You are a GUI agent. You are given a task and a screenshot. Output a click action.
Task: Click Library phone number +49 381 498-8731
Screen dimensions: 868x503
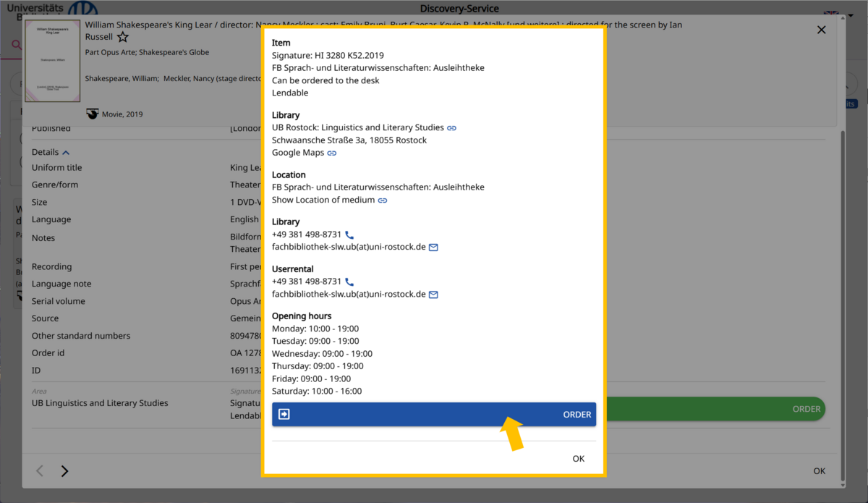tap(307, 234)
